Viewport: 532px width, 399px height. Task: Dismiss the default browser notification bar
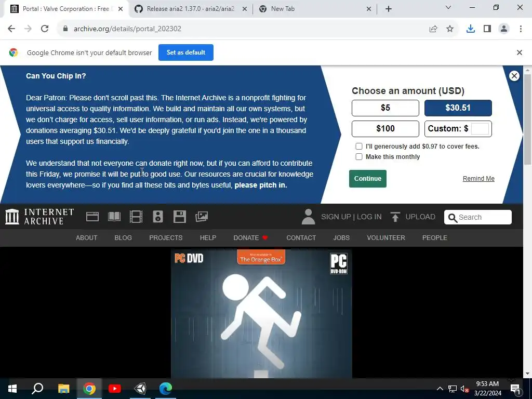point(519,52)
